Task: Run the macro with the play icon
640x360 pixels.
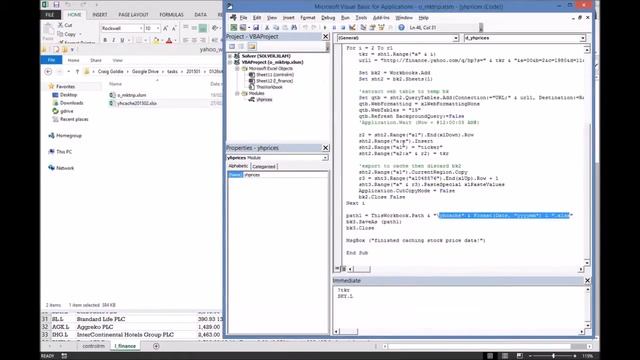Action: pos(325,27)
